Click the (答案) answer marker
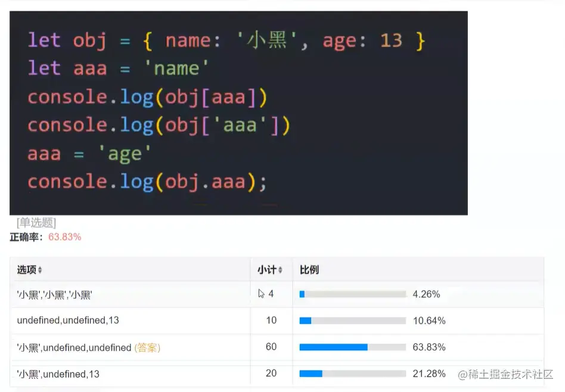The height and width of the screenshot is (392, 565). pyautogui.click(x=147, y=348)
